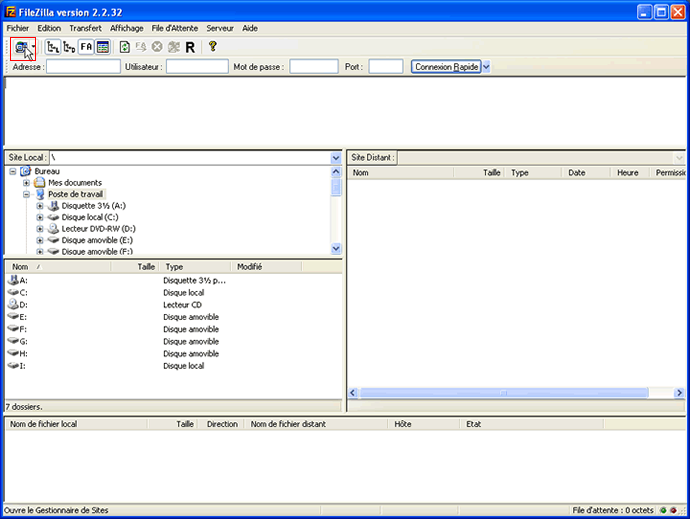The height and width of the screenshot is (519, 690).
Task: Click the disconnect server icon
Action: pos(174,47)
